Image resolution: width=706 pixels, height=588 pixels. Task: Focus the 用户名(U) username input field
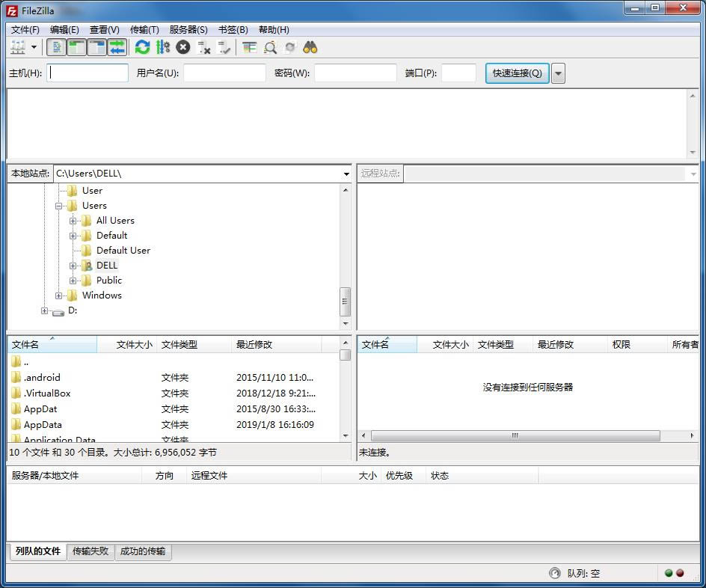point(224,73)
